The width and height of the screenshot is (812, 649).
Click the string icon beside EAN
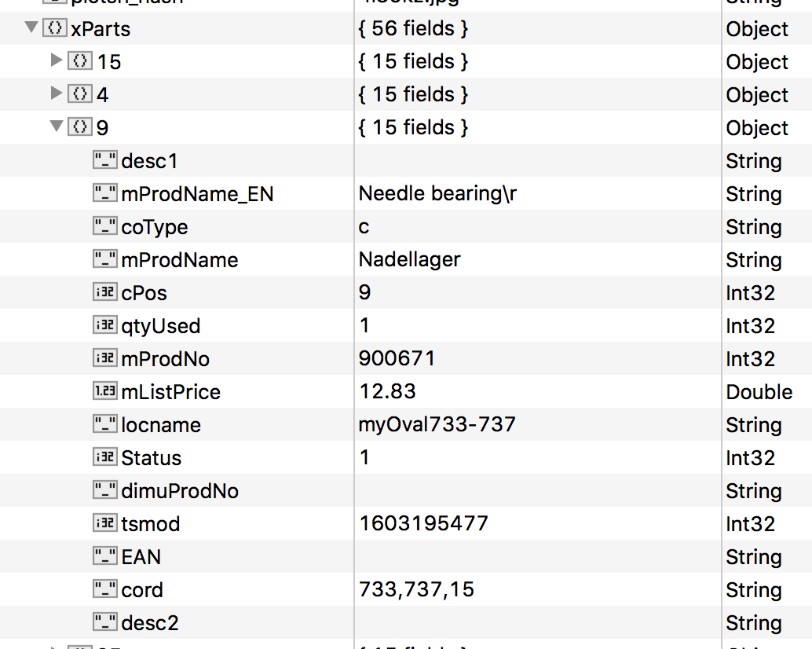coord(104,557)
